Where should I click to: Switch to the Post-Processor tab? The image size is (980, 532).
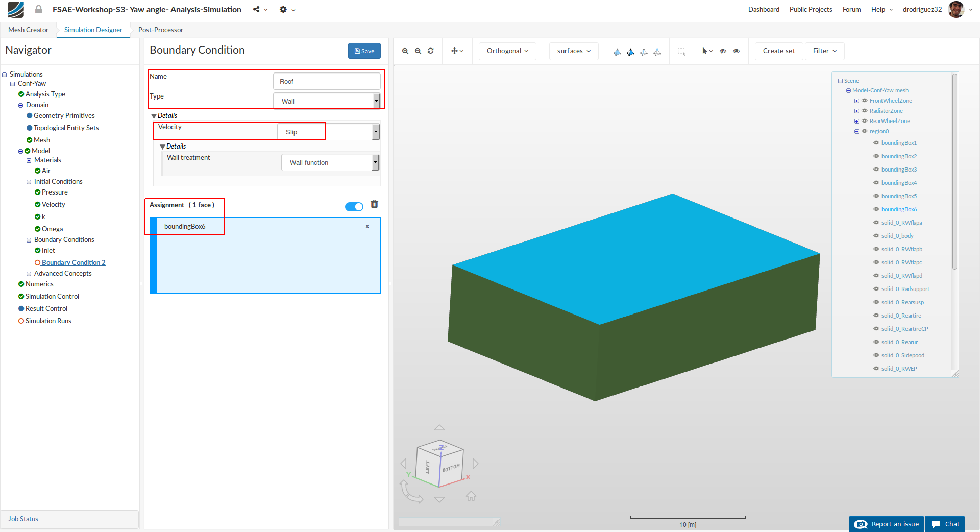pos(160,30)
